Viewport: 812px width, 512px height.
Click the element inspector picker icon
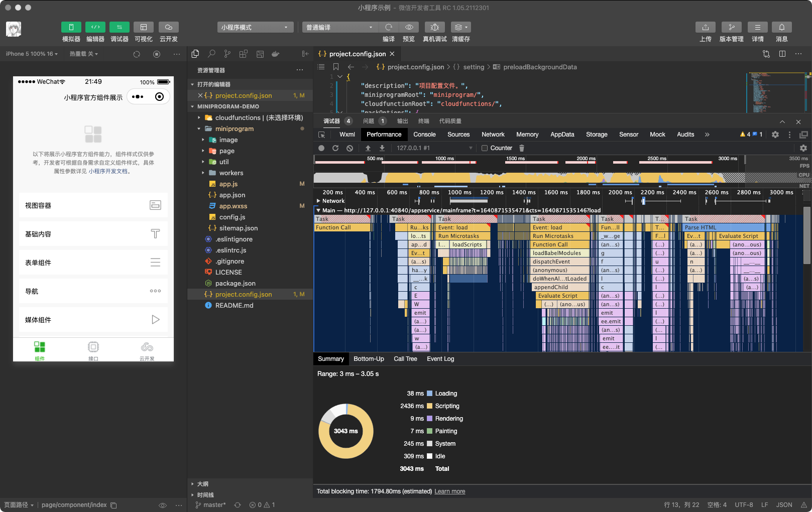(x=322, y=135)
